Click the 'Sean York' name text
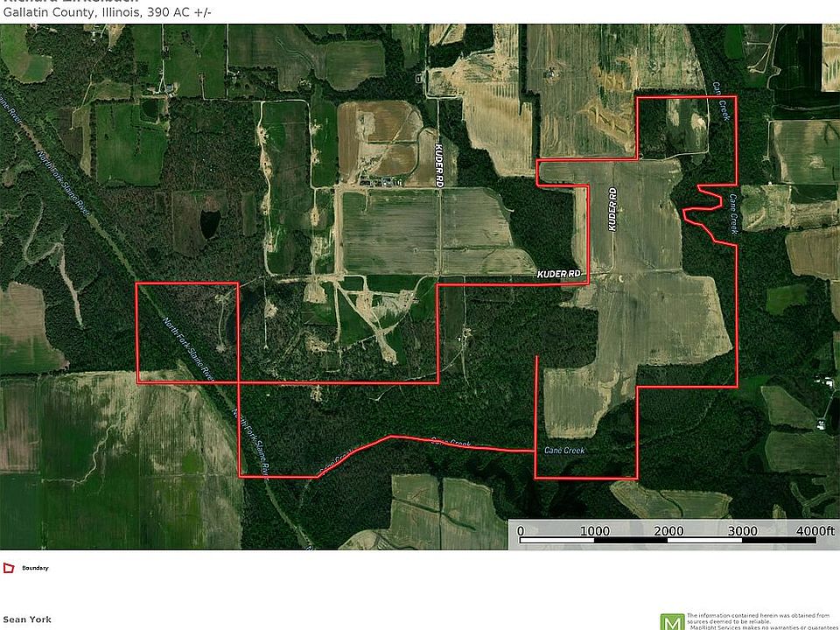The image size is (840, 630). [27, 619]
